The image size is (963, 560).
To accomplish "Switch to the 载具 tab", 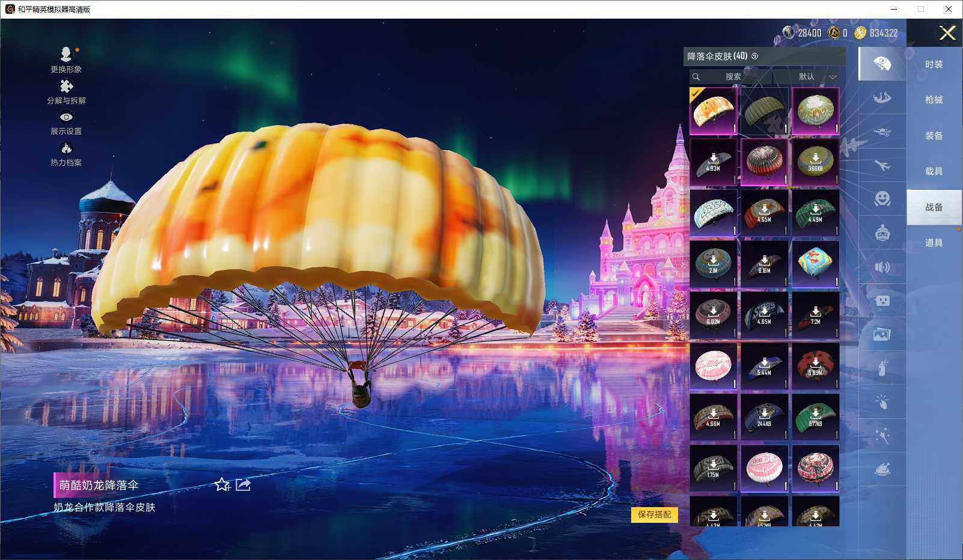I will click(934, 171).
